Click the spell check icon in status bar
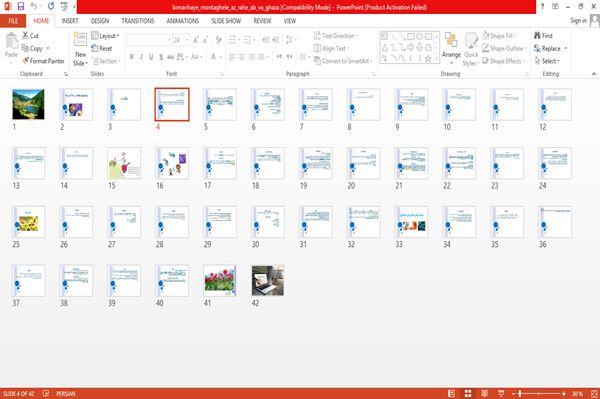This screenshot has height=399, width=600. pos(46,393)
